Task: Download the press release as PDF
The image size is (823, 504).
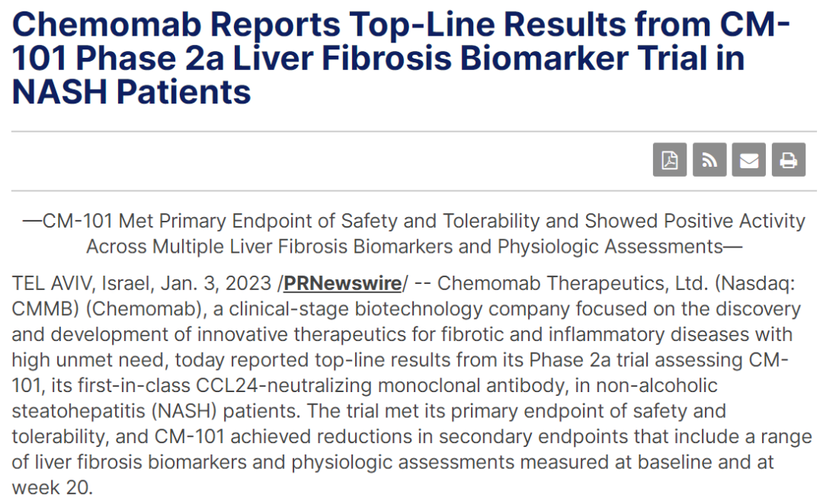Action: click(x=669, y=161)
